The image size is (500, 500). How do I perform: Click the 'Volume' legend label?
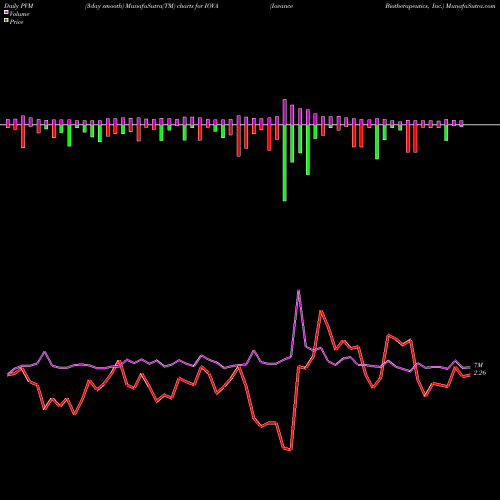pyautogui.click(x=19, y=14)
